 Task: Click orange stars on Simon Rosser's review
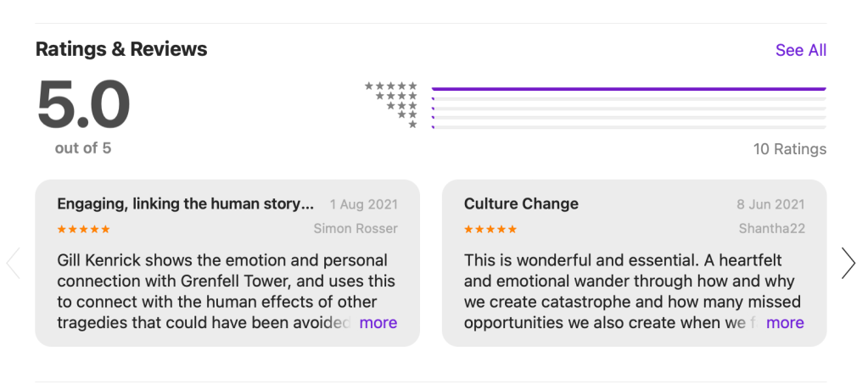83,229
